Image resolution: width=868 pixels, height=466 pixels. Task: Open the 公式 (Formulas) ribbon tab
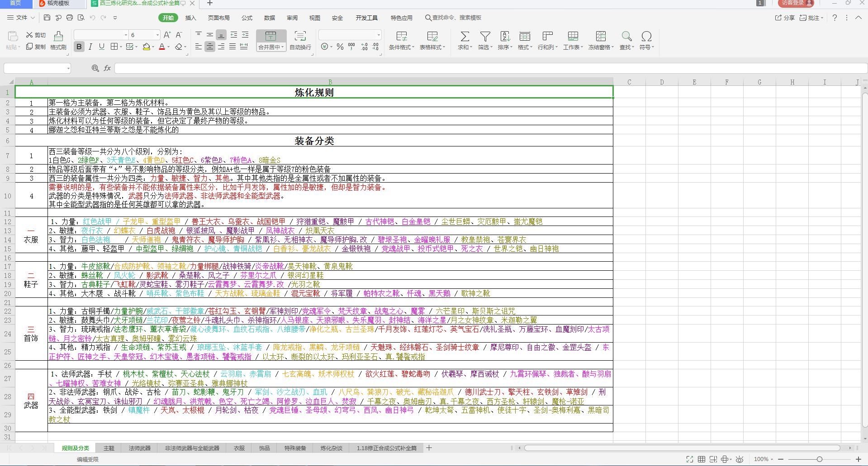tap(247, 18)
